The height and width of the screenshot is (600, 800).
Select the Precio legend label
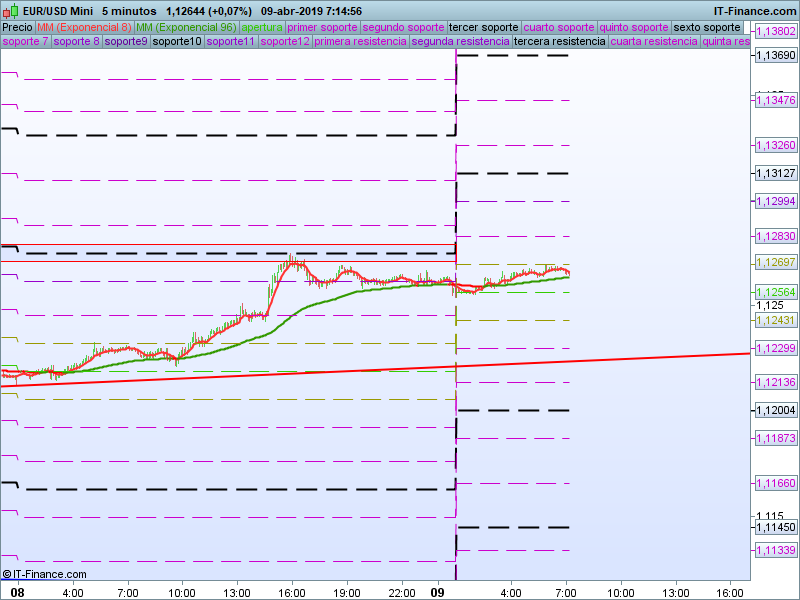tap(17, 27)
